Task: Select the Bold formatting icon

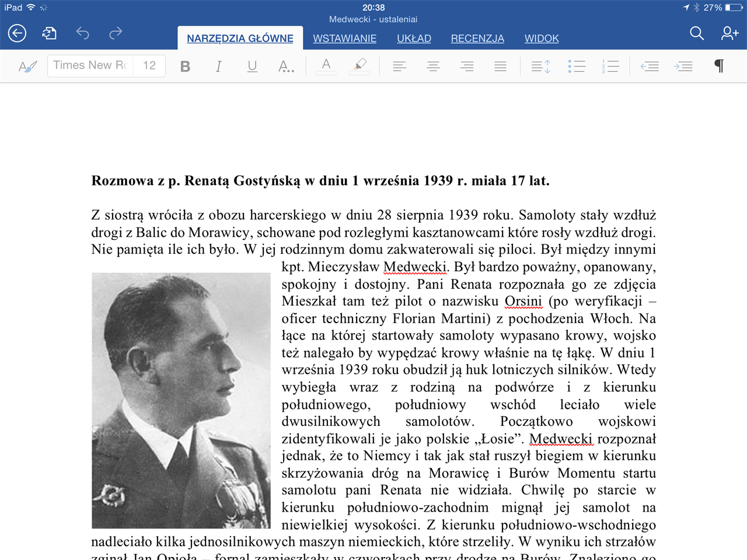Action: pyautogui.click(x=185, y=66)
